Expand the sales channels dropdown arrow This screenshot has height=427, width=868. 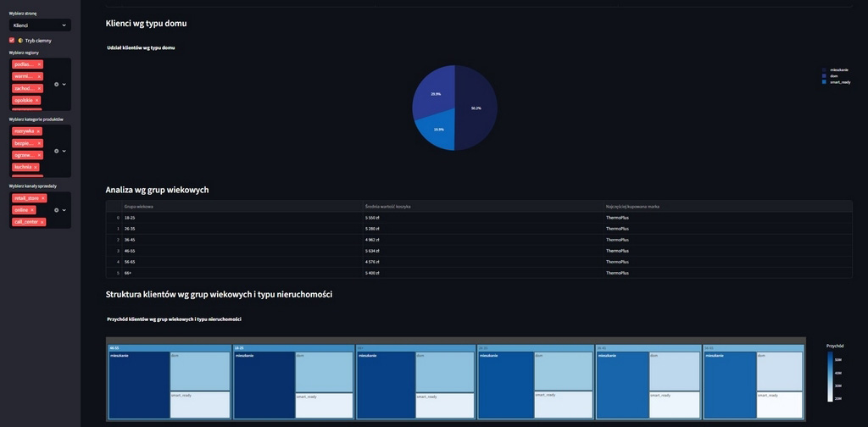coord(64,210)
